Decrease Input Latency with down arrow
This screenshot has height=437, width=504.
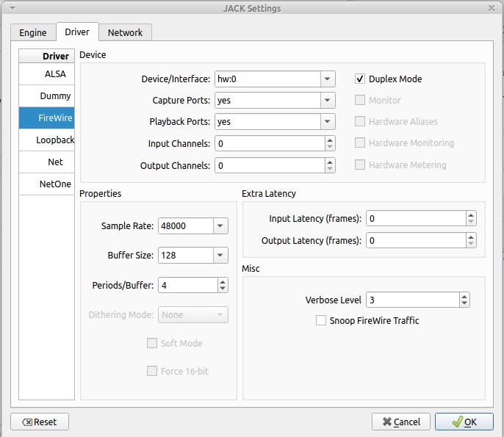[471, 223]
